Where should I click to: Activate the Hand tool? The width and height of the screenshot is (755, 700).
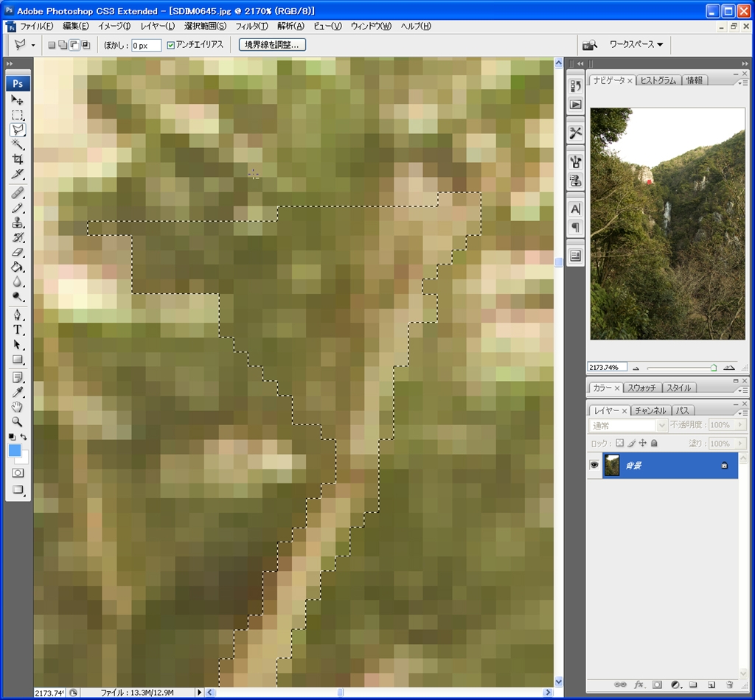[18, 407]
